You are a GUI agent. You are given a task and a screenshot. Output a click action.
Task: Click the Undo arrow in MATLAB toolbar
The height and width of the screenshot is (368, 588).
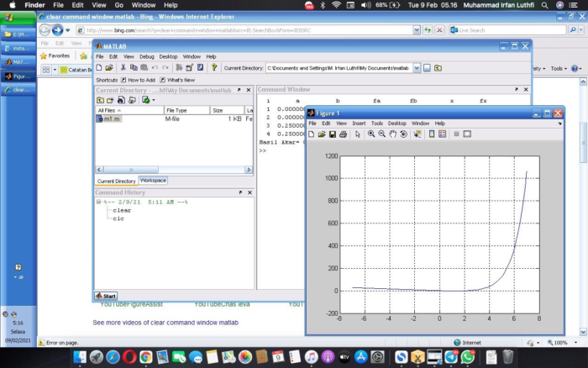[x=155, y=68]
